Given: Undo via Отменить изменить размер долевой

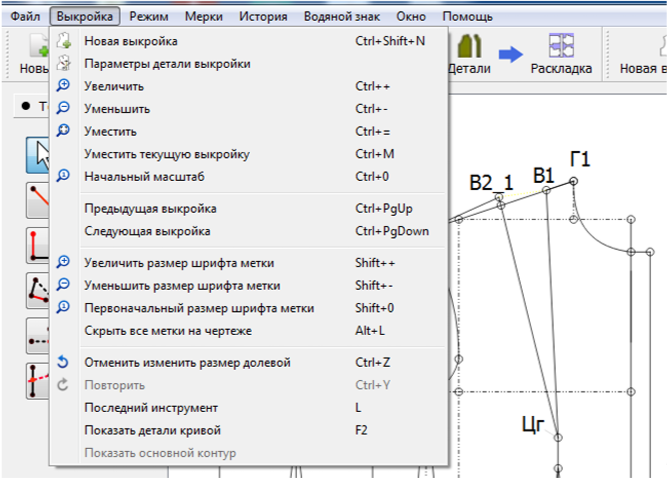Looking at the screenshot, I should [x=249, y=363].
